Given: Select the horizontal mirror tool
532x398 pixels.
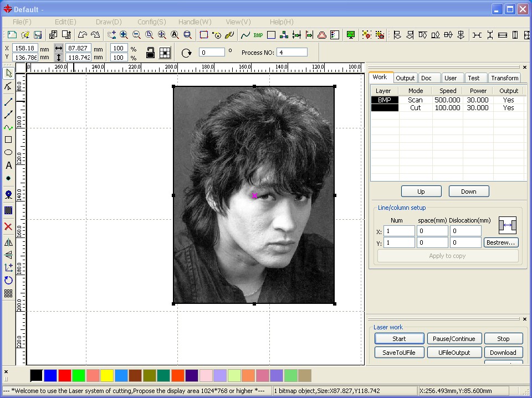Looking at the screenshot, I should 8,242.
